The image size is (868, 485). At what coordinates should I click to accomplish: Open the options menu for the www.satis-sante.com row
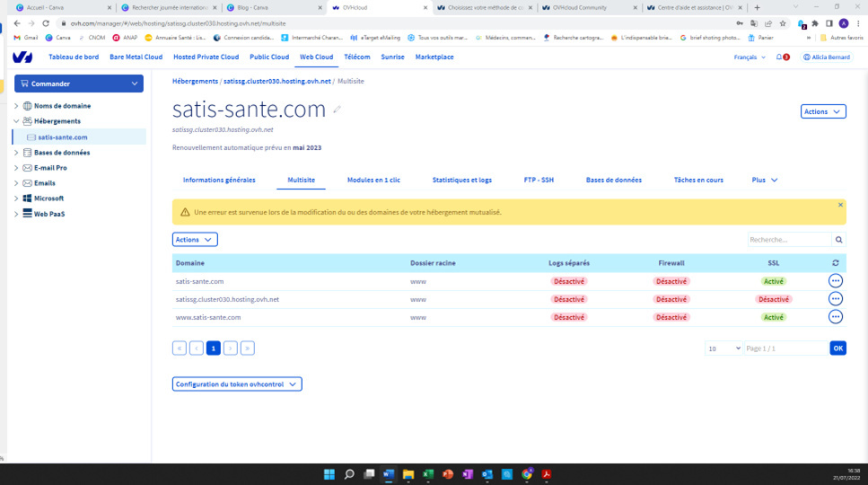coord(836,317)
